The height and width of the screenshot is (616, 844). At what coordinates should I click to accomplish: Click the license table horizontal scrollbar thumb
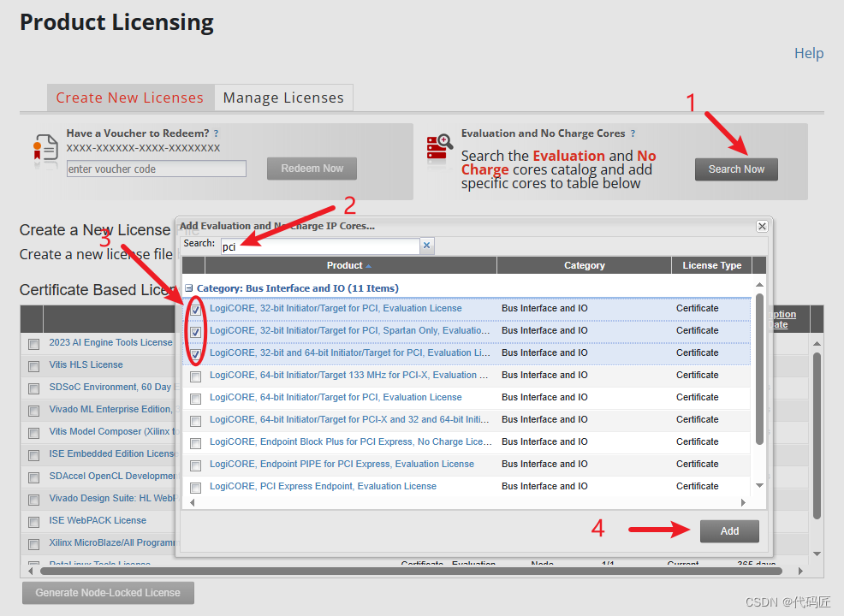[x=411, y=571]
